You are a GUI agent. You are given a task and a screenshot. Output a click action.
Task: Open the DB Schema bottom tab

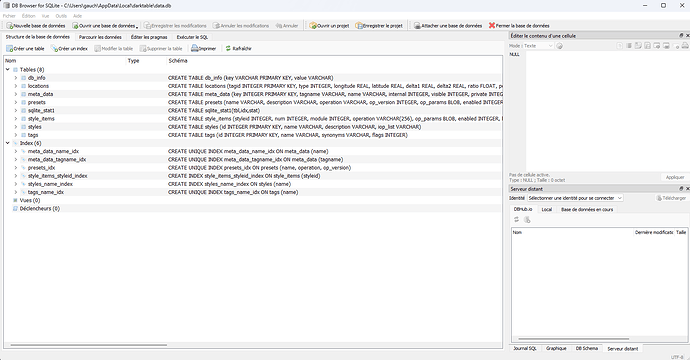[x=587, y=348]
